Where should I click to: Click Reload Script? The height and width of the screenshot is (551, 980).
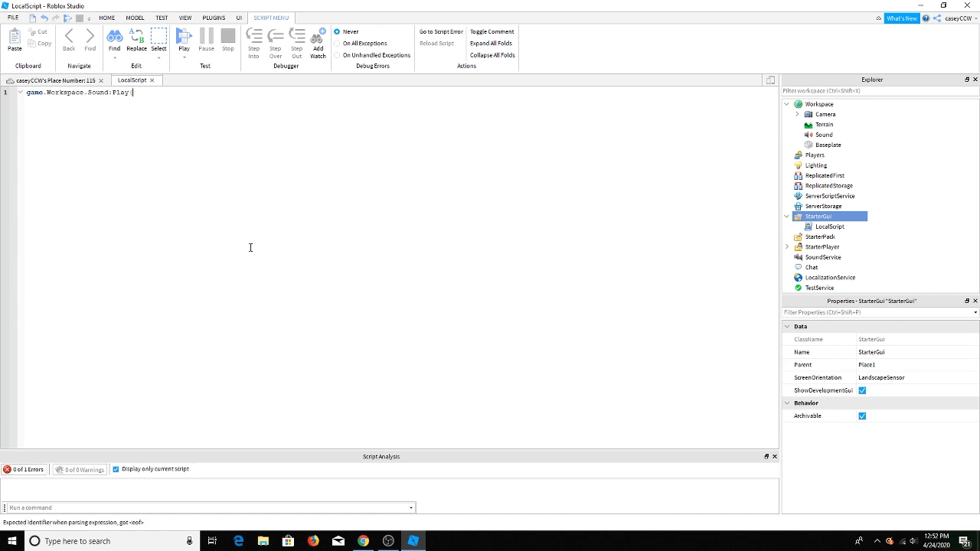(436, 44)
